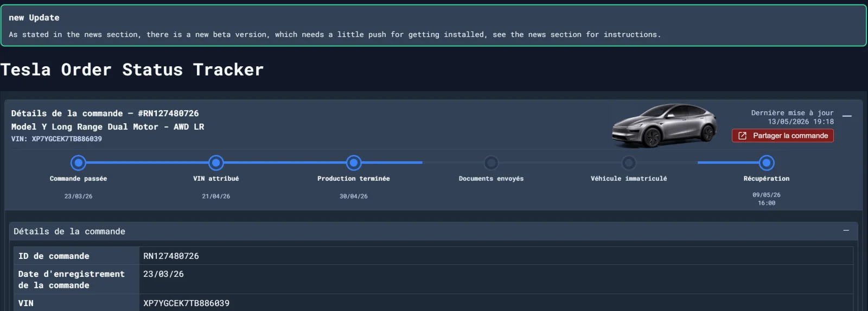Click the Tesla Order Status Tracker title
The height and width of the screenshot is (311, 868).
[132, 69]
